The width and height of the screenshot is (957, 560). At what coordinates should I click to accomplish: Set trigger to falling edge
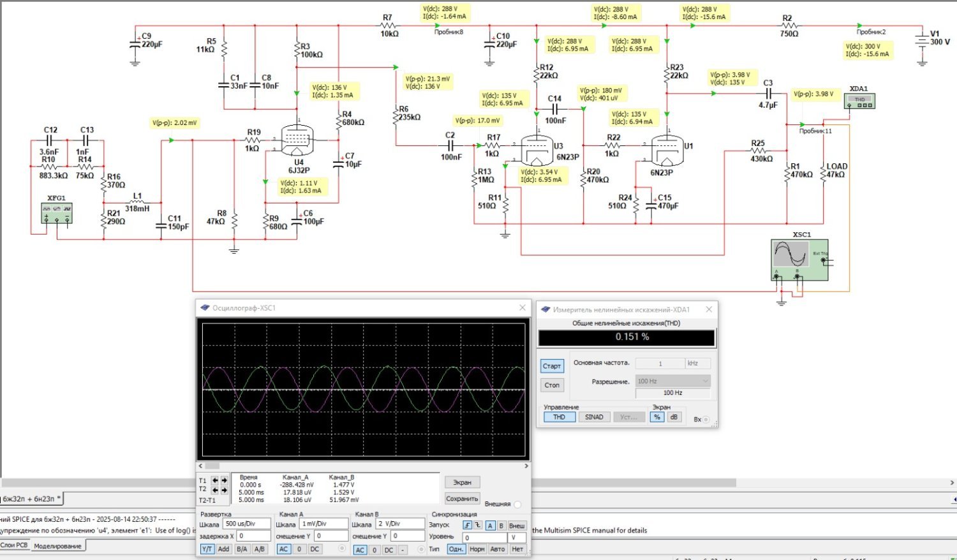tap(477, 526)
